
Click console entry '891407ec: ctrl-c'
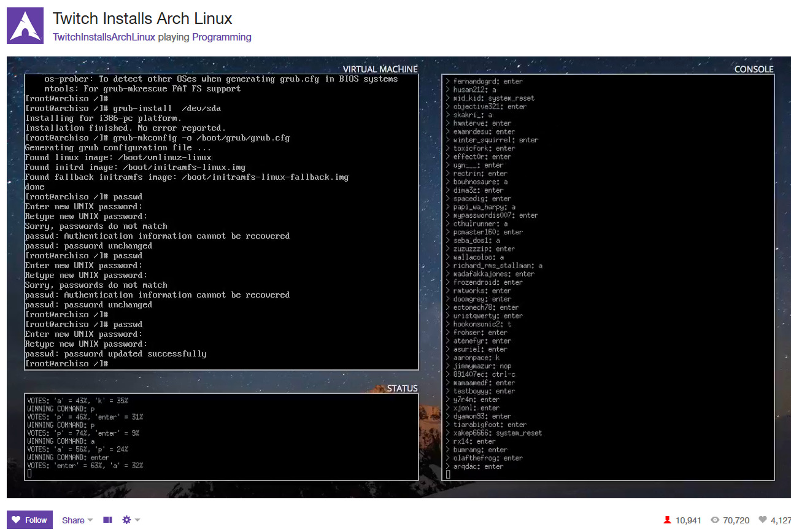480,374
